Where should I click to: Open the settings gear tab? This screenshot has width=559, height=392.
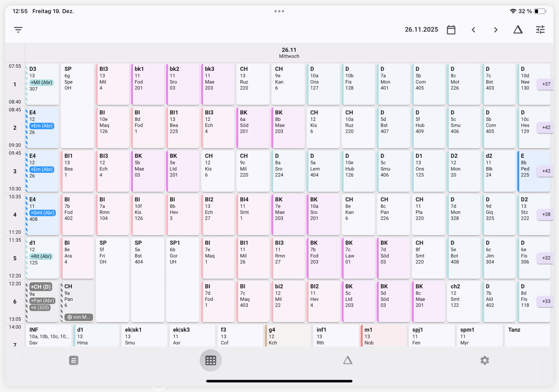[484, 360]
